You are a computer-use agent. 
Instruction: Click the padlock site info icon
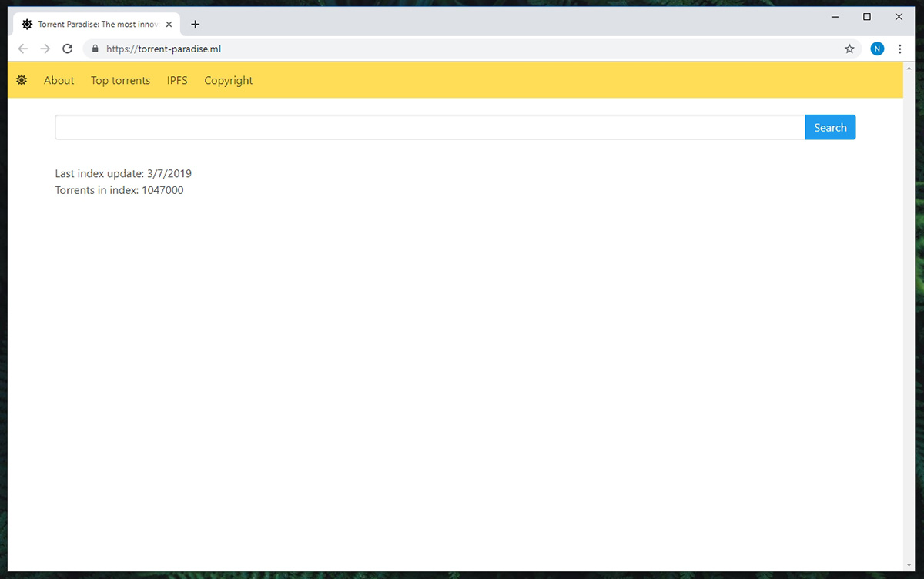(95, 49)
